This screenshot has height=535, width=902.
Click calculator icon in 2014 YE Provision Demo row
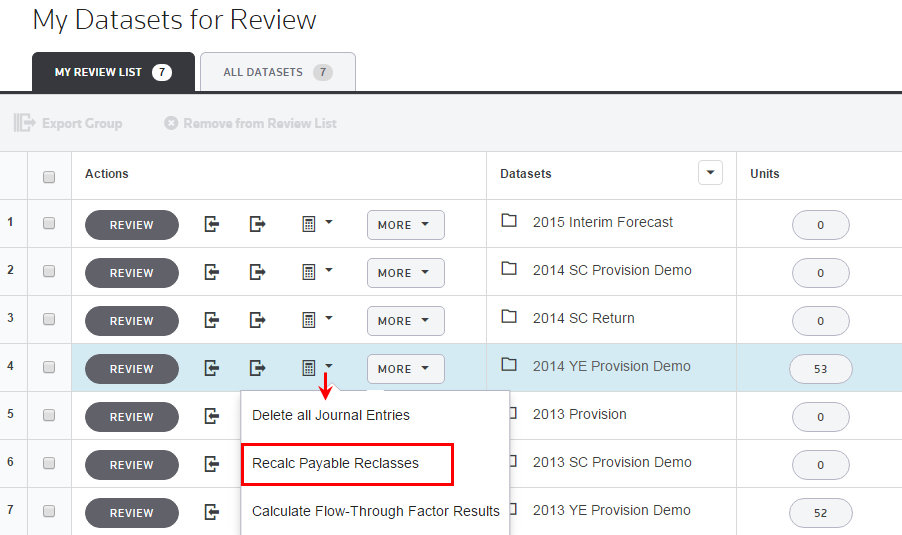(x=310, y=369)
